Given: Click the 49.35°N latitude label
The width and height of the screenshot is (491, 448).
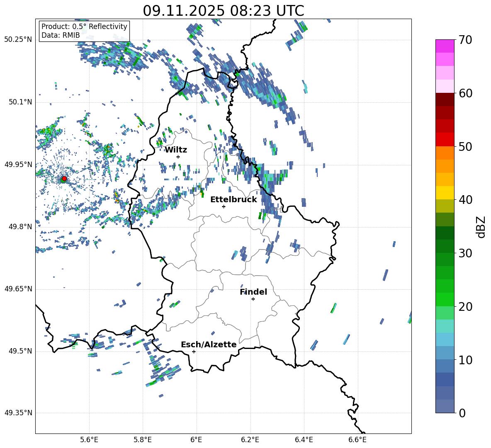Looking at the screenshot, I should click(x=18, y=413).
